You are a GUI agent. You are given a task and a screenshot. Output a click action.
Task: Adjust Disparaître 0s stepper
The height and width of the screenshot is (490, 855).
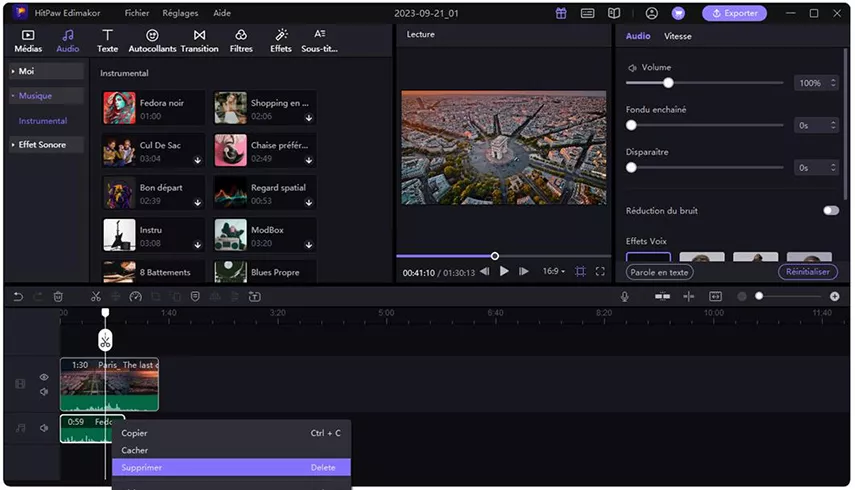tap(833, 168)
